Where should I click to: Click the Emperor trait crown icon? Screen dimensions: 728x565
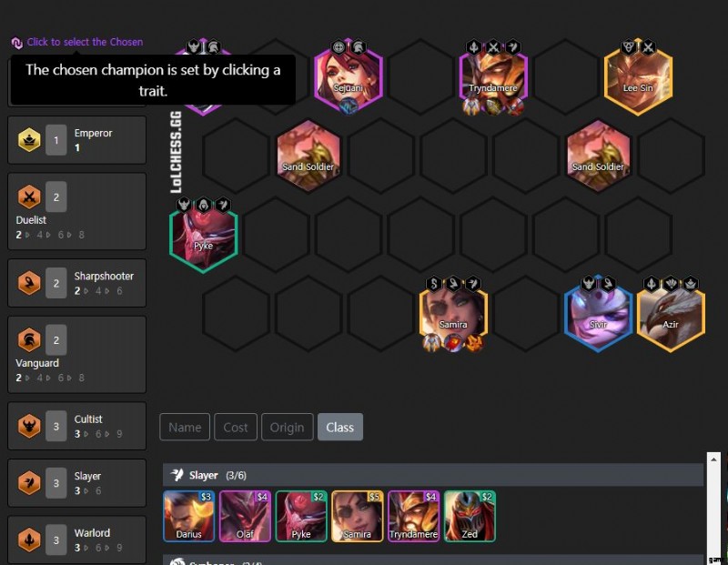29,140
